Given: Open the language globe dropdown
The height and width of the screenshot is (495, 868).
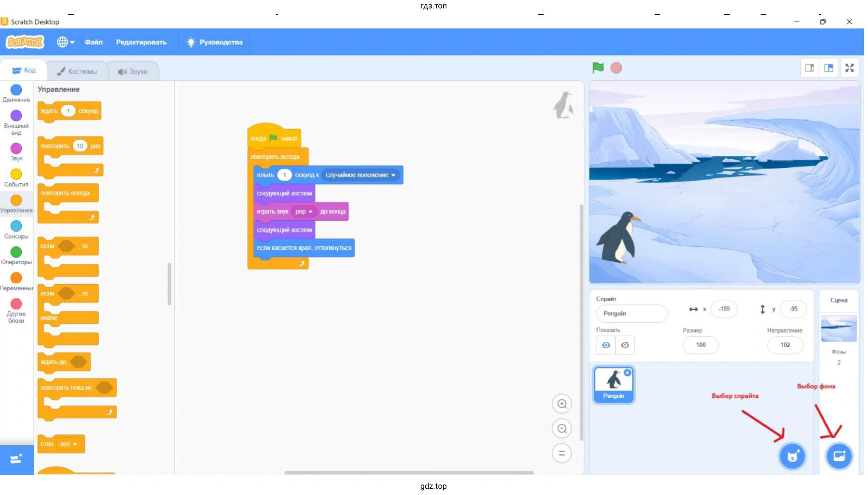Looking at the screenshot, I should [x=65, y=42].
